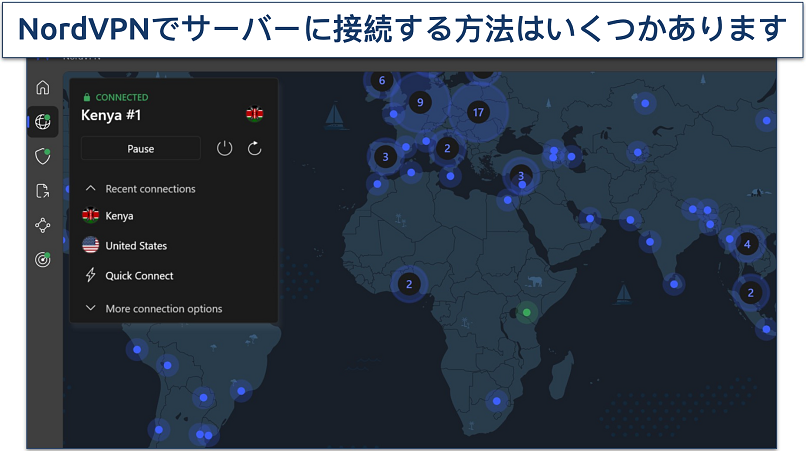The image size is (806, 451).
Task: Open the Dark Web Monitor radar icon
Action: [x=42, y=260]
